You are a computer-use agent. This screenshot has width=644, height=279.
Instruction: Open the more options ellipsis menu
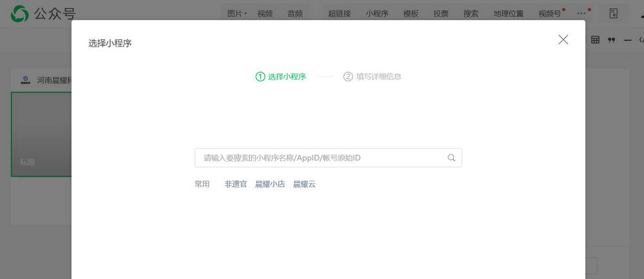pos(581,14)
